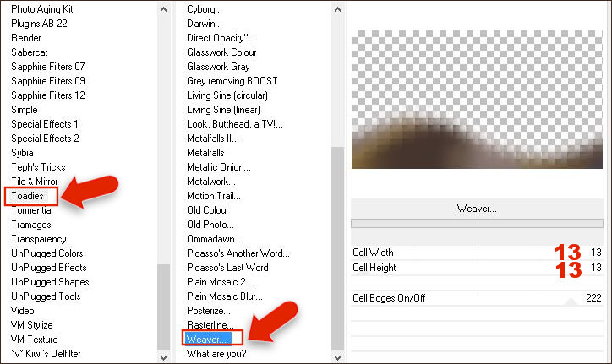Adjust the Cell Height slider
Screen dimensions: 612x364
point(476,268)
